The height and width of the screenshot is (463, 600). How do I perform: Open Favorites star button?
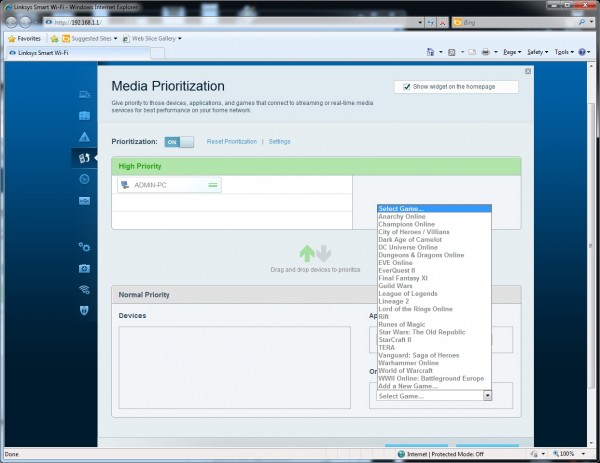pyautogui.click(x=25, y=39)
